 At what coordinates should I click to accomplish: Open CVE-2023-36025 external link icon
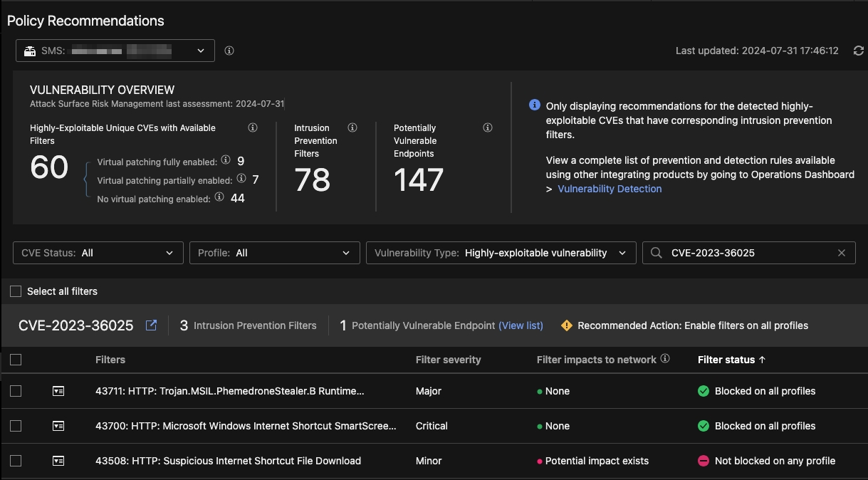(151, 325)
